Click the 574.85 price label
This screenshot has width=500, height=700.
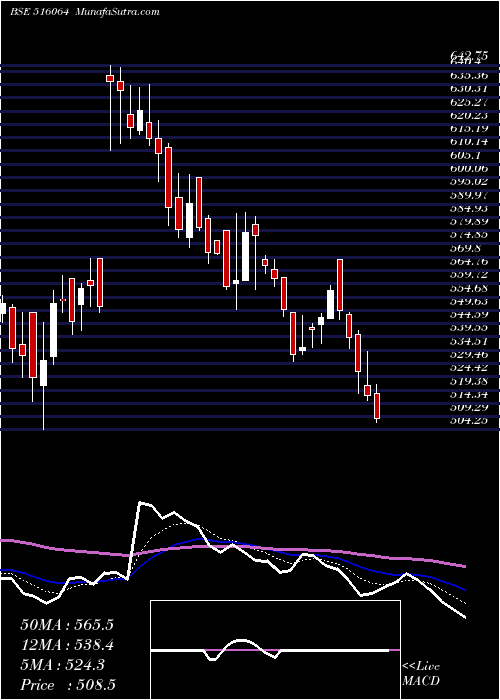[x=469, y=234]
